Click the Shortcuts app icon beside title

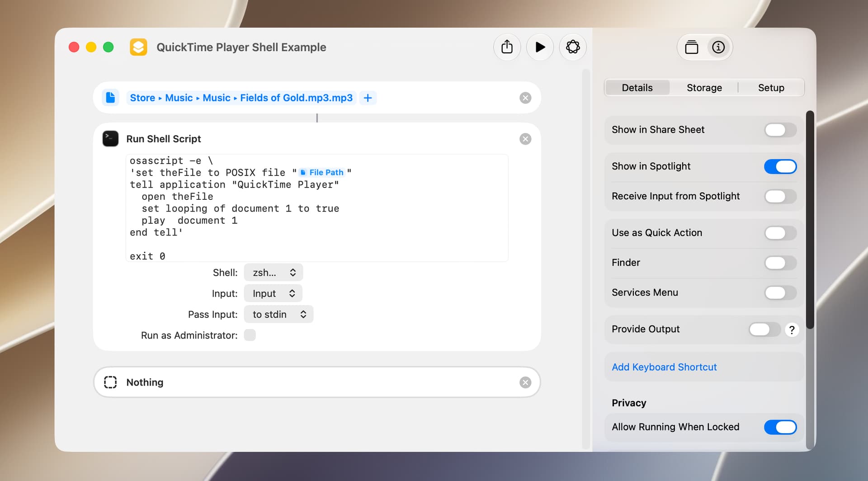(138, 47)
